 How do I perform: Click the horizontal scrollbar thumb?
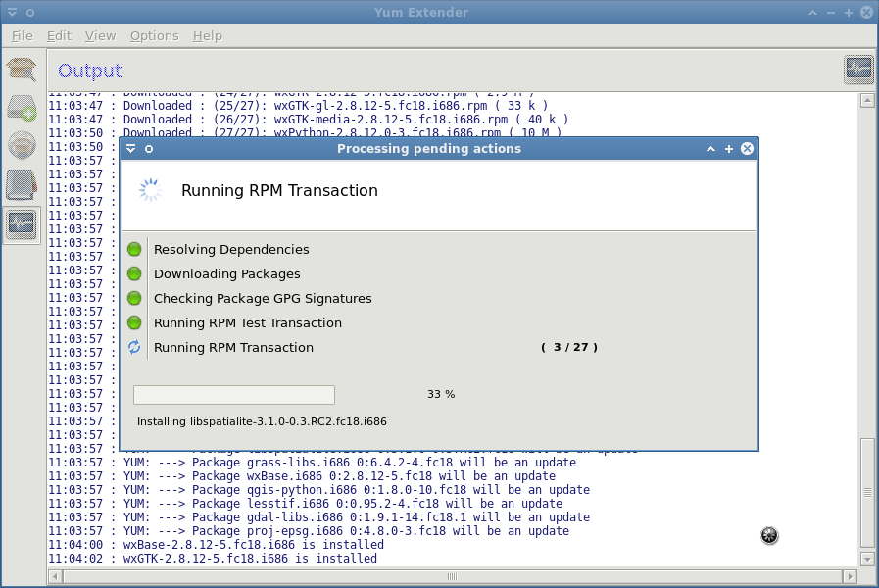[x=453, y=576]
